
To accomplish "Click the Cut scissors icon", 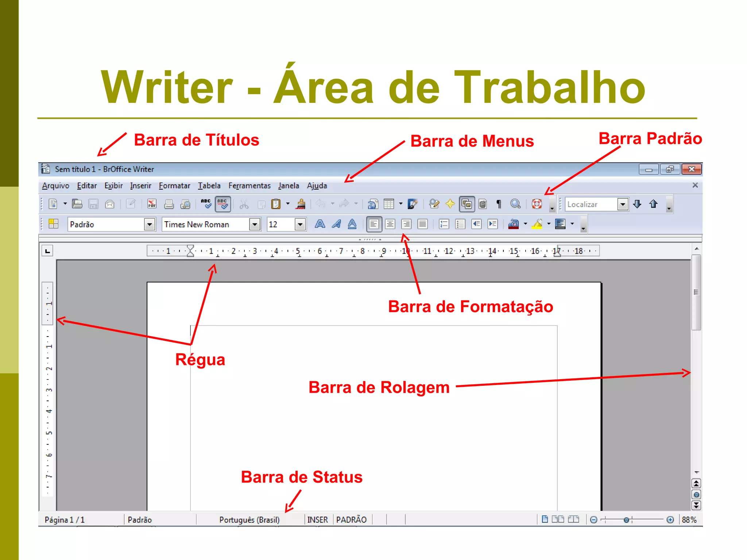I will point(244,204).
